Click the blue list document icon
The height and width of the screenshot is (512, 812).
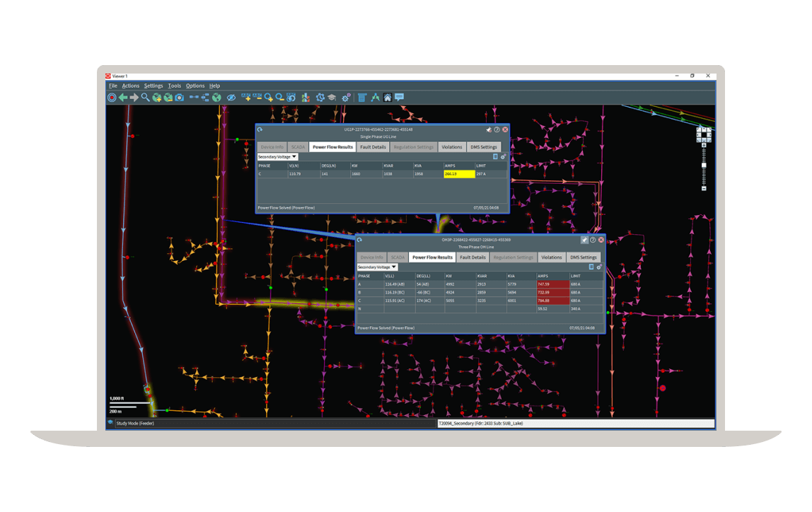(362, 98)
